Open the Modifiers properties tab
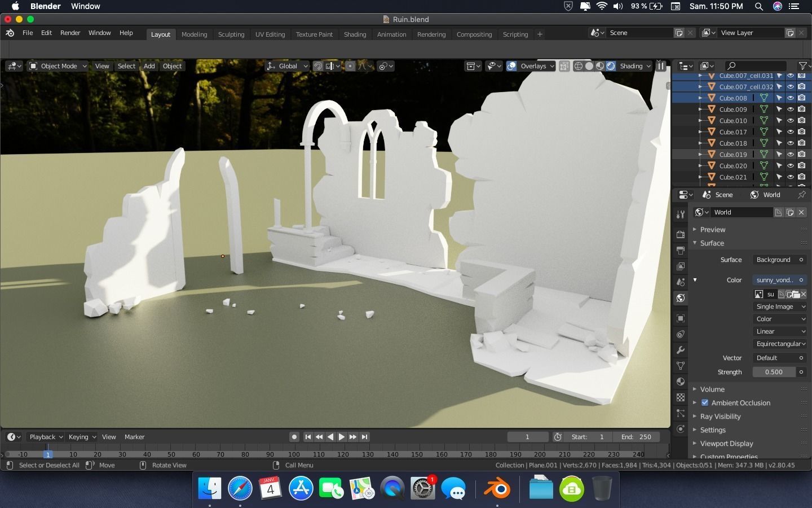 (x=681, y=350)
